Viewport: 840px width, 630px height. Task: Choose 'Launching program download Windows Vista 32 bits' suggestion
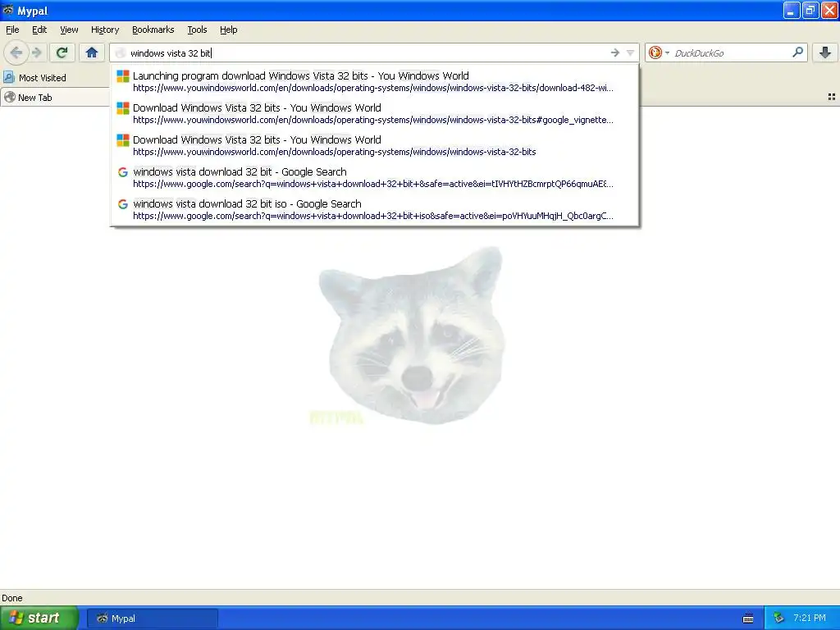point(374,81)
